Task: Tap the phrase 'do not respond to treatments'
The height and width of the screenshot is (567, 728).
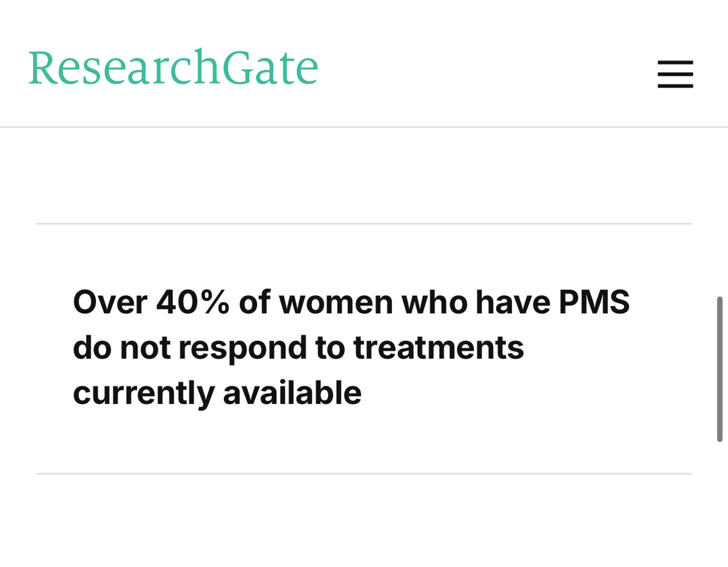Action: 298,347
